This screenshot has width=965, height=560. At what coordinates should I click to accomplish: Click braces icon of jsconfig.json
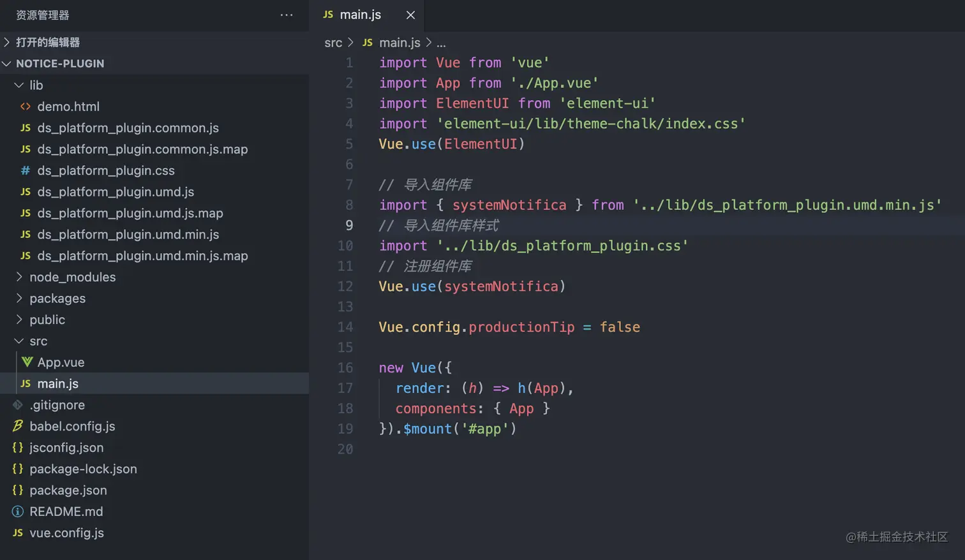coord(18,448)
